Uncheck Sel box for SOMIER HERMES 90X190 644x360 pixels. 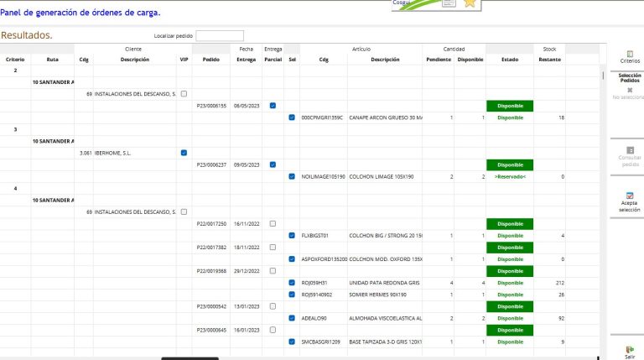[x=292, y=295]
